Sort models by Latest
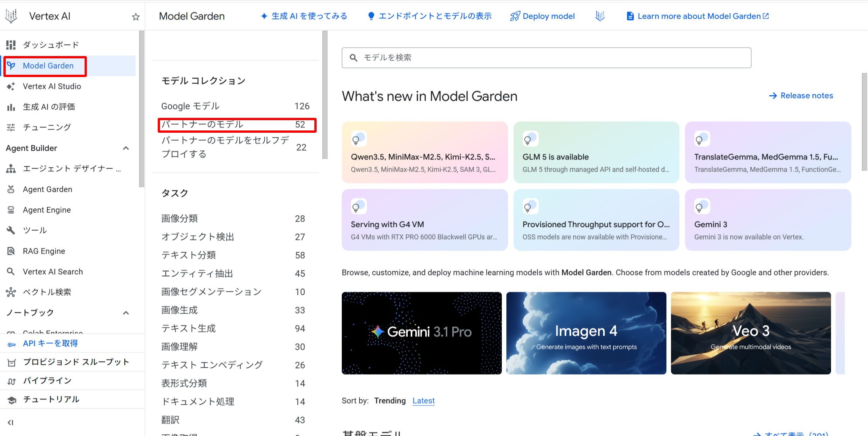 pyautogui.click(x=423, y=401)
